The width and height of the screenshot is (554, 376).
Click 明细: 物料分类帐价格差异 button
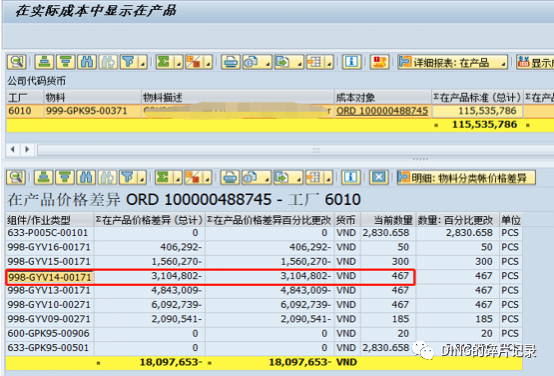point(466,177)
